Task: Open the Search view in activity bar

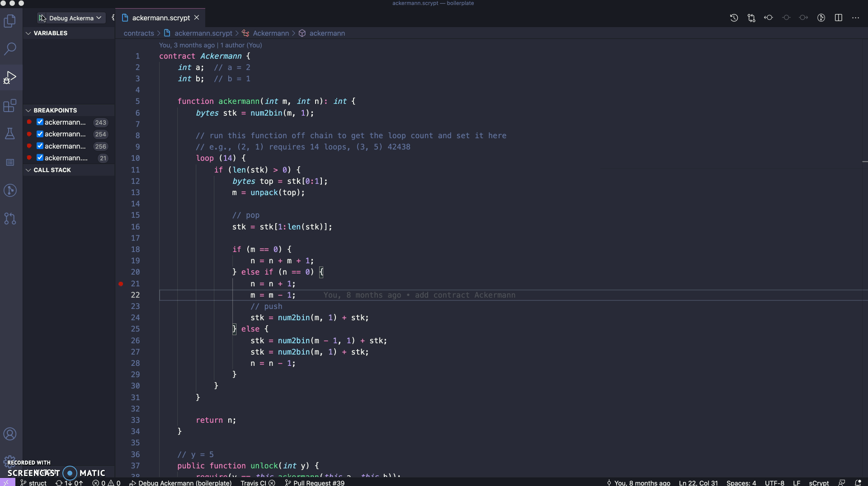Action: coord(10,49)
